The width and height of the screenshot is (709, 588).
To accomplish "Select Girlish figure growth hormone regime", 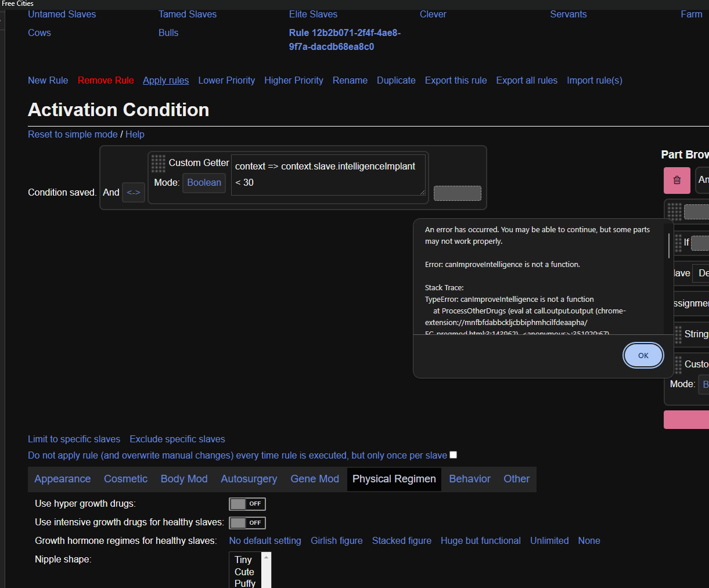I will point(336,541).
